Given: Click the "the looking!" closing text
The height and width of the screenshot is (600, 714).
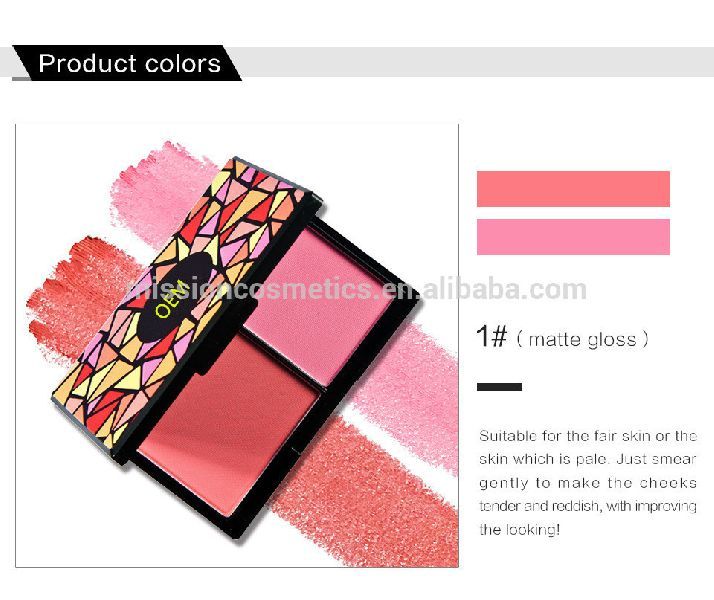Looking at the screenshot, I should click(520, 529).
